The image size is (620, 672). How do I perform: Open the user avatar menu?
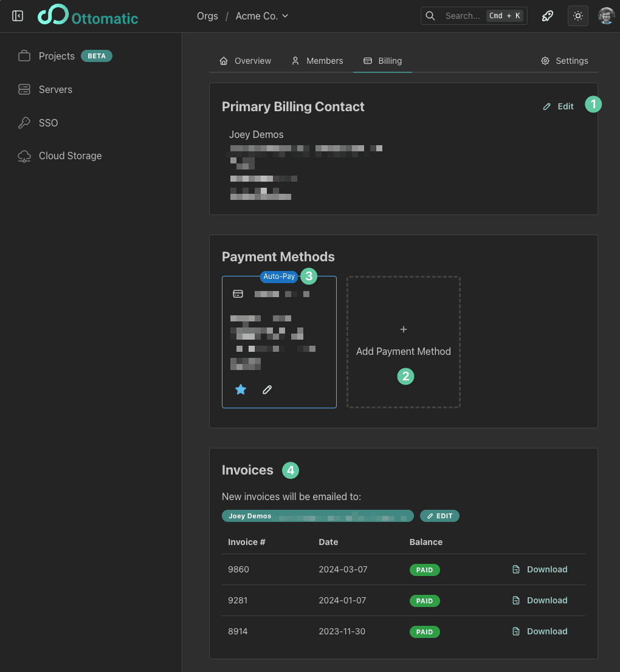pyautogui.click(x=606, y=16)
